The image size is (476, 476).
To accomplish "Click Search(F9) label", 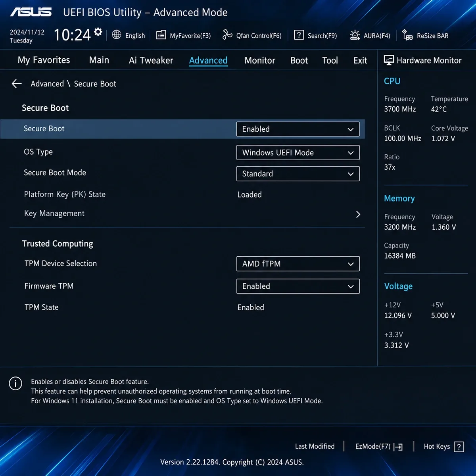I will [x=322, y=36].
